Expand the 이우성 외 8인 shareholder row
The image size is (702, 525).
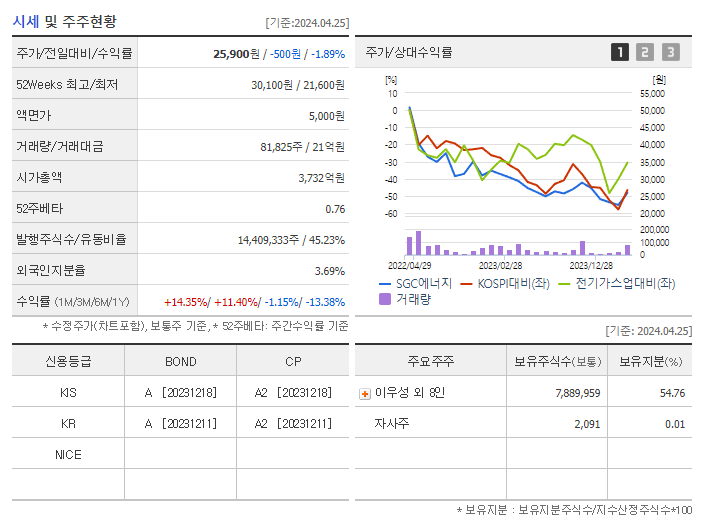(365, 394)
